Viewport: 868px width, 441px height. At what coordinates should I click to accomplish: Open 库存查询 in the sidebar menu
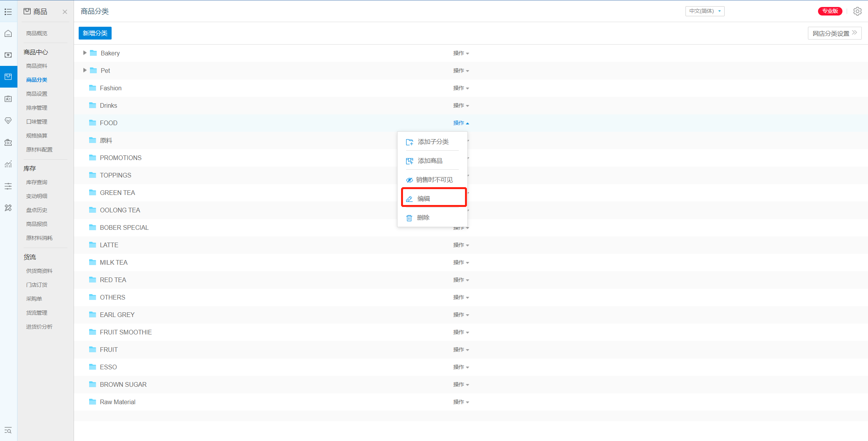click(x=37, y=182)
